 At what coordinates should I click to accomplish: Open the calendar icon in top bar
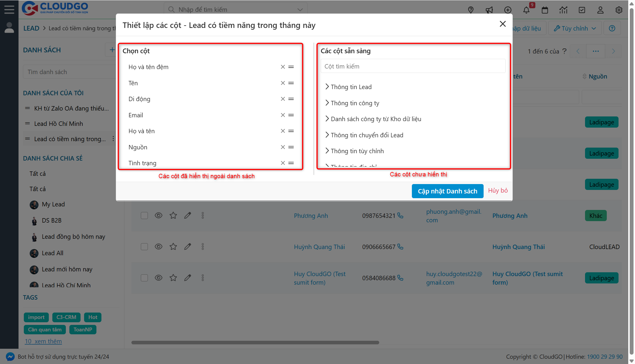(x=545, y=10)
